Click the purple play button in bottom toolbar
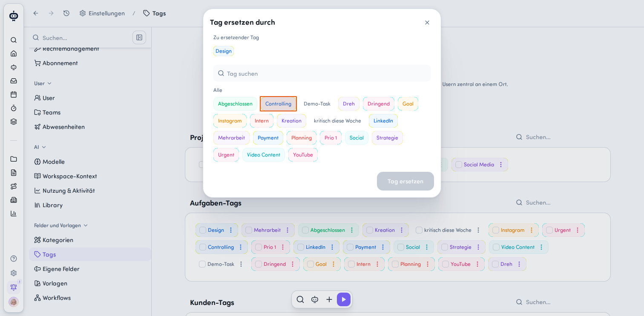The height and width of the screenshot is (316, 644). click(x=344, y=299)
